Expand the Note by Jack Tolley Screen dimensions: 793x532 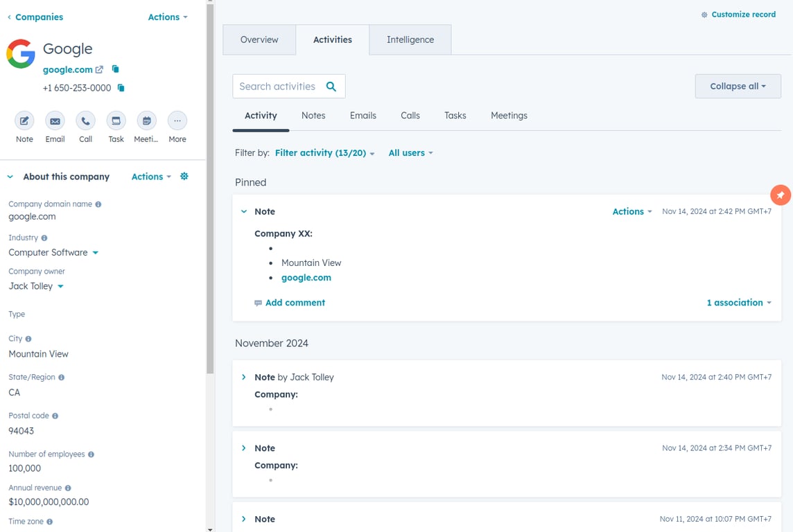pos(244,377)
